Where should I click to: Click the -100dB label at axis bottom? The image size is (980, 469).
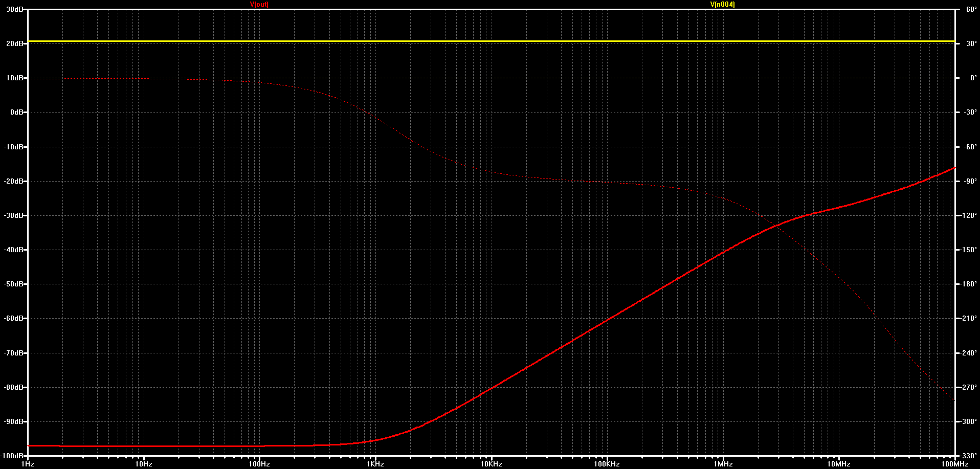[x=12, y=456]
